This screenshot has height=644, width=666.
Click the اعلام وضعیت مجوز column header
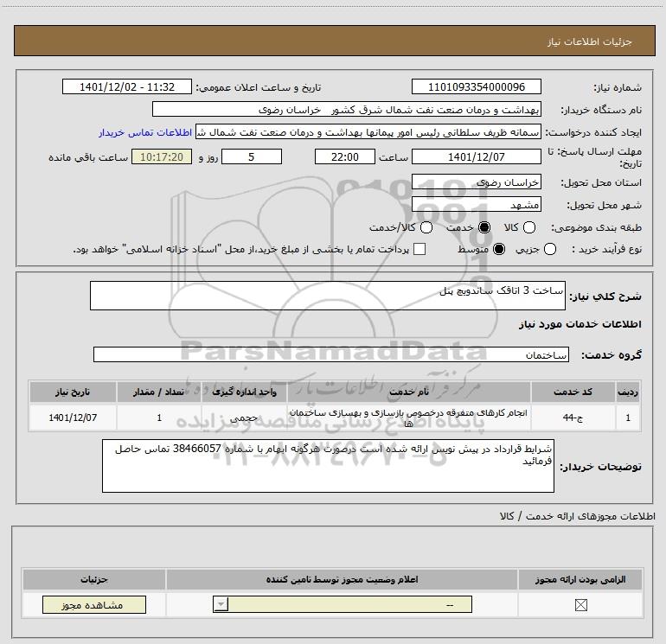pyautogui.click(x=342, y=579)
